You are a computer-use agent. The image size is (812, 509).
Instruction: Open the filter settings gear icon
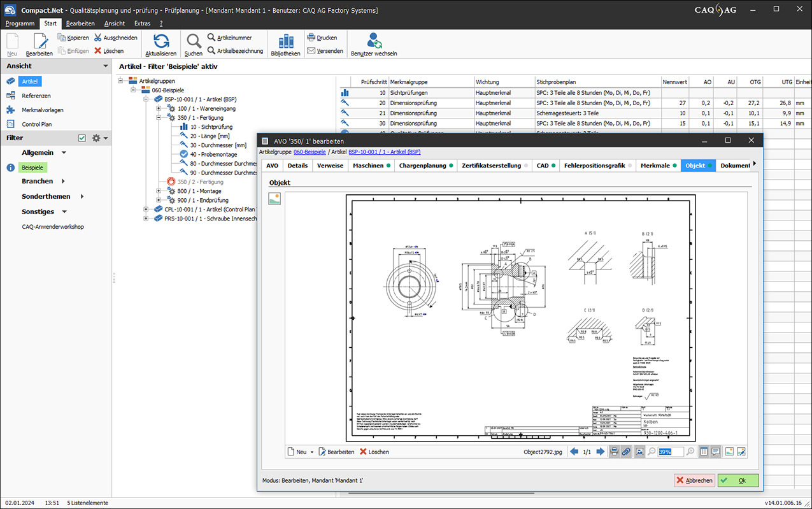(97, 138)
